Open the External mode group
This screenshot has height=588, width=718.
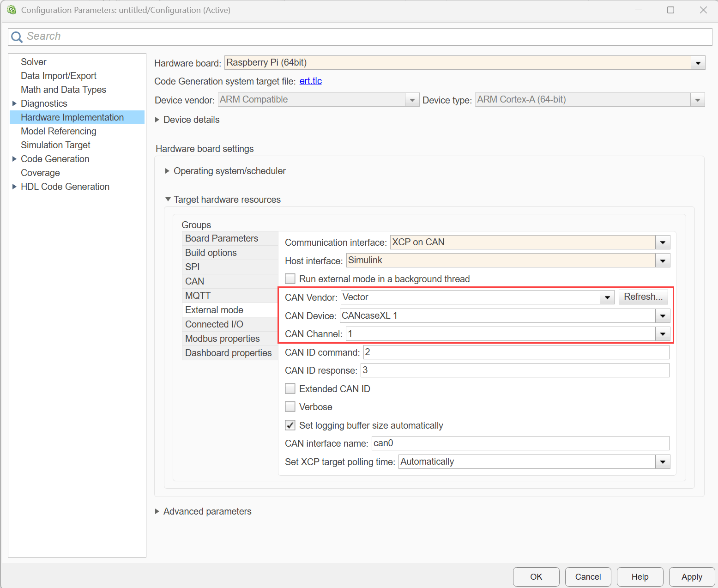coord(230,310)
